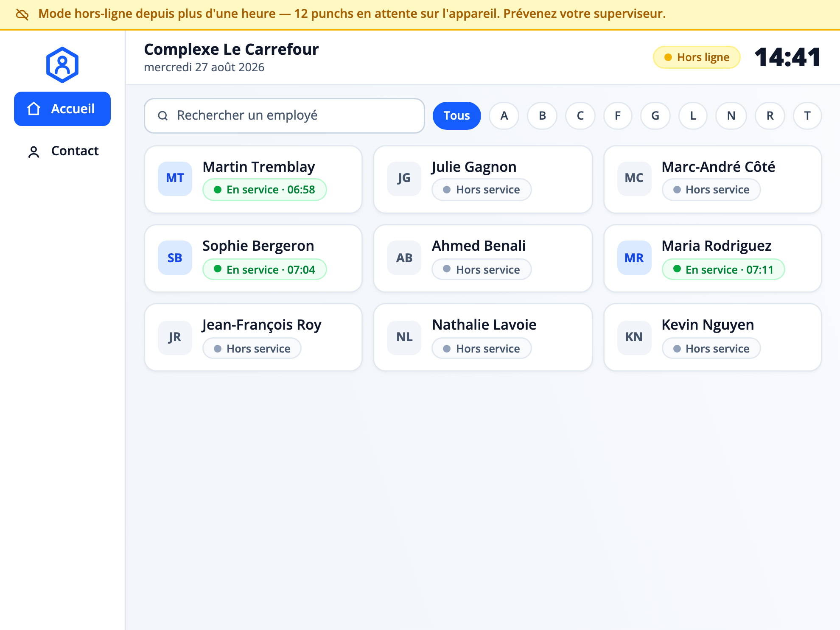The height and width of the screenshot is (630, 840).
Task: Filter employees by letter T
Action: (807, 116)
